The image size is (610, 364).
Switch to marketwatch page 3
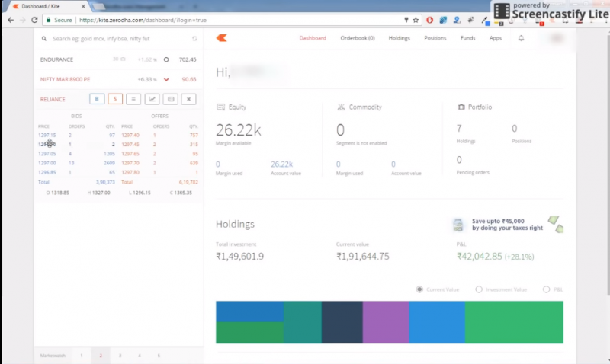pyautogui.click(x=120, y=356)
